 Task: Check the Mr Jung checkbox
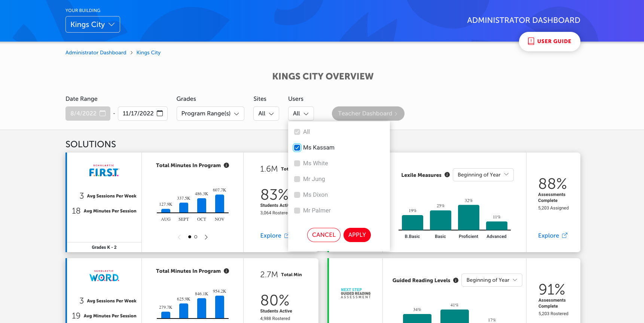point(297,179)
